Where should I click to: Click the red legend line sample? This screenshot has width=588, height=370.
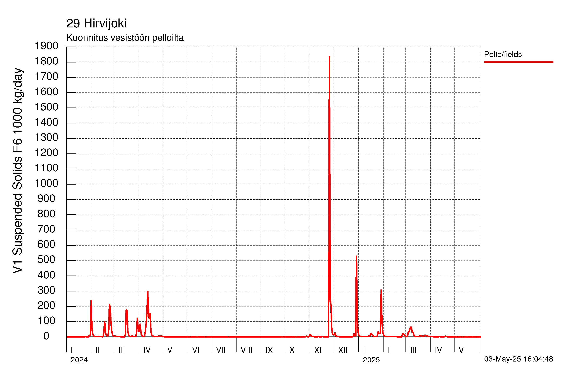[x=518, y=62]
